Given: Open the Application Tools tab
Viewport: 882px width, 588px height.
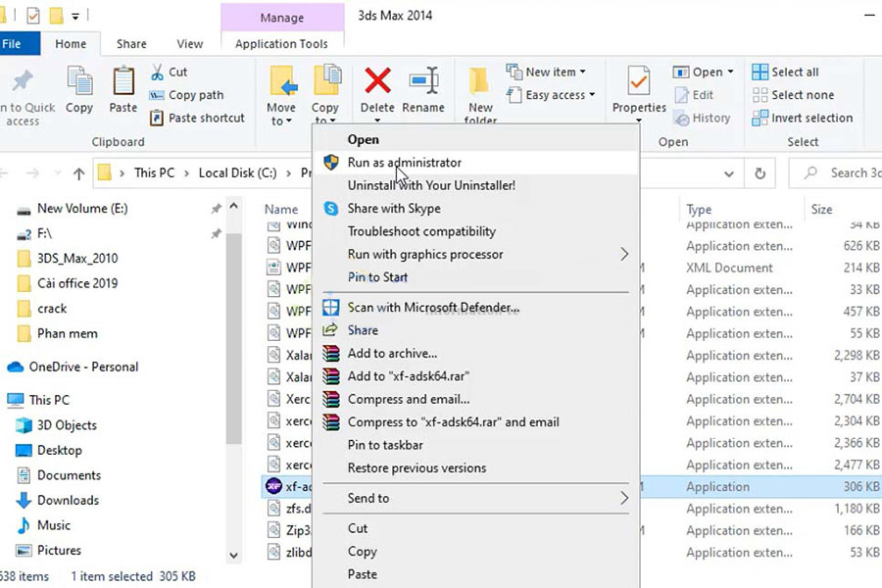Looking at the screenshot, I should [281, 44].
